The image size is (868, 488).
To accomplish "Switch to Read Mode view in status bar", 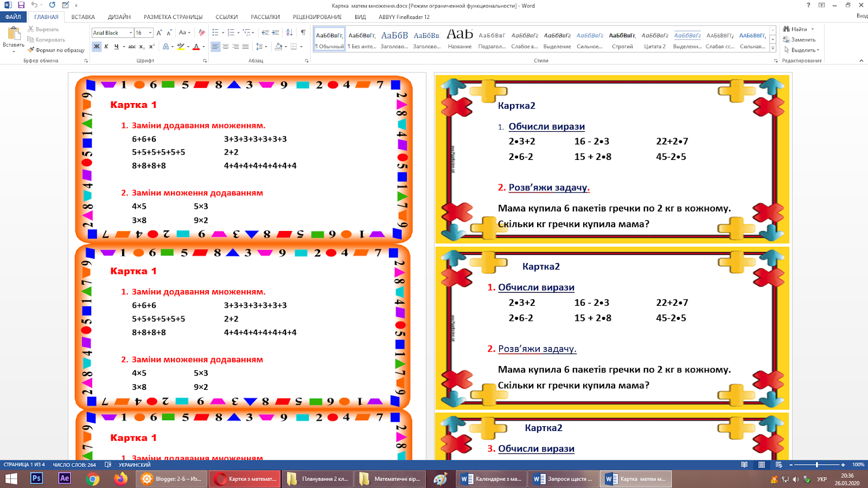I will pyautogui.click(x=744, y=465).
